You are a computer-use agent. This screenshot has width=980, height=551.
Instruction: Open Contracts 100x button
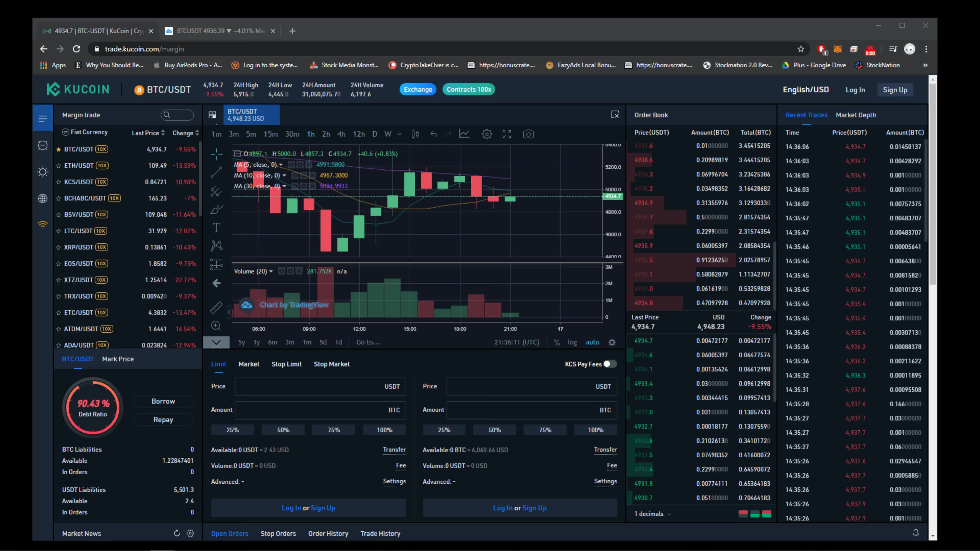tap(469, 89)
